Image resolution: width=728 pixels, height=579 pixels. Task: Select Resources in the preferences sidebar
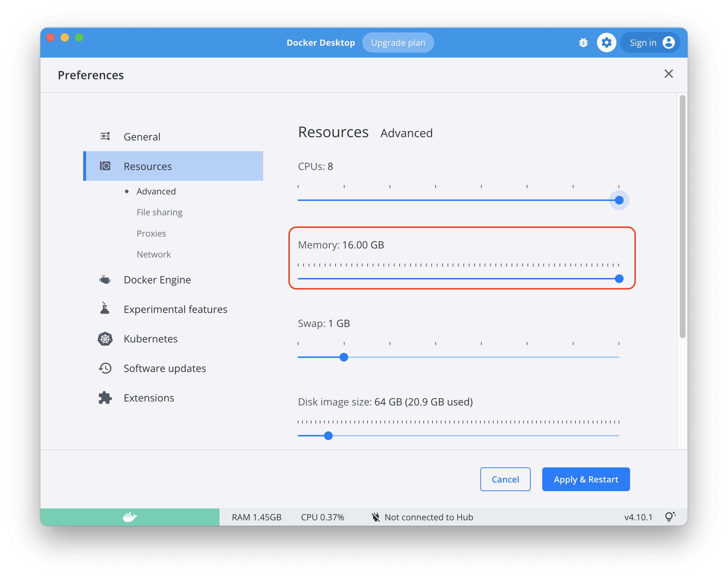(x=148, y=166)
